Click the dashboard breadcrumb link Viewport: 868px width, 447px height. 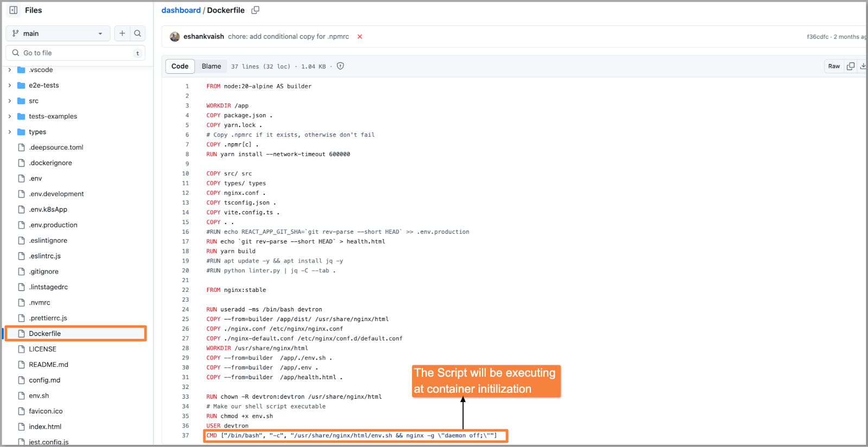point(181,10)
